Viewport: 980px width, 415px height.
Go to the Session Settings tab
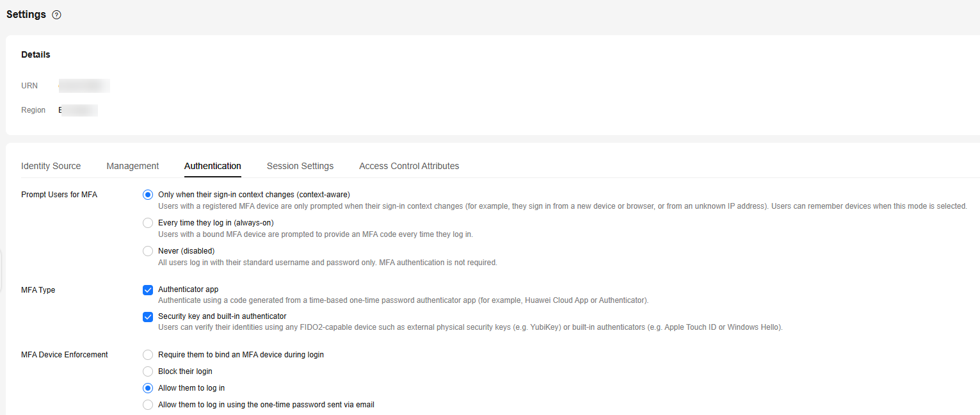click(300, 166)
